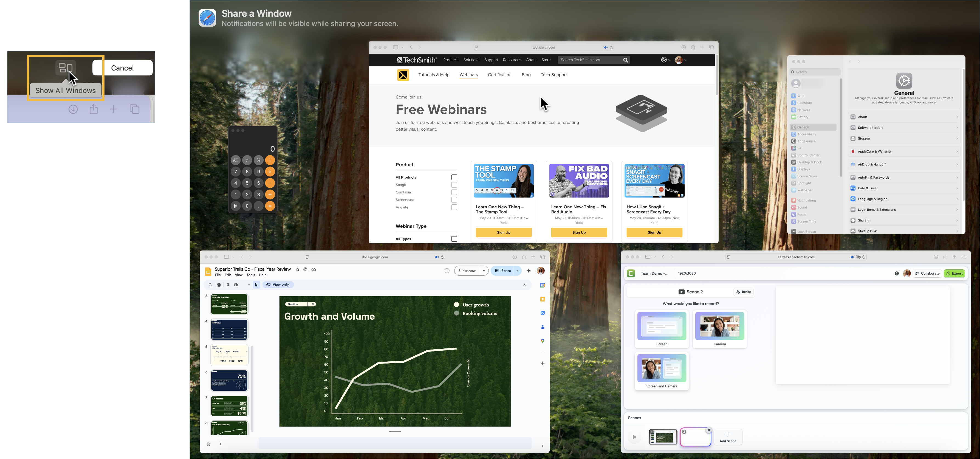Open the File menu in Google Slides

point(218,275)
